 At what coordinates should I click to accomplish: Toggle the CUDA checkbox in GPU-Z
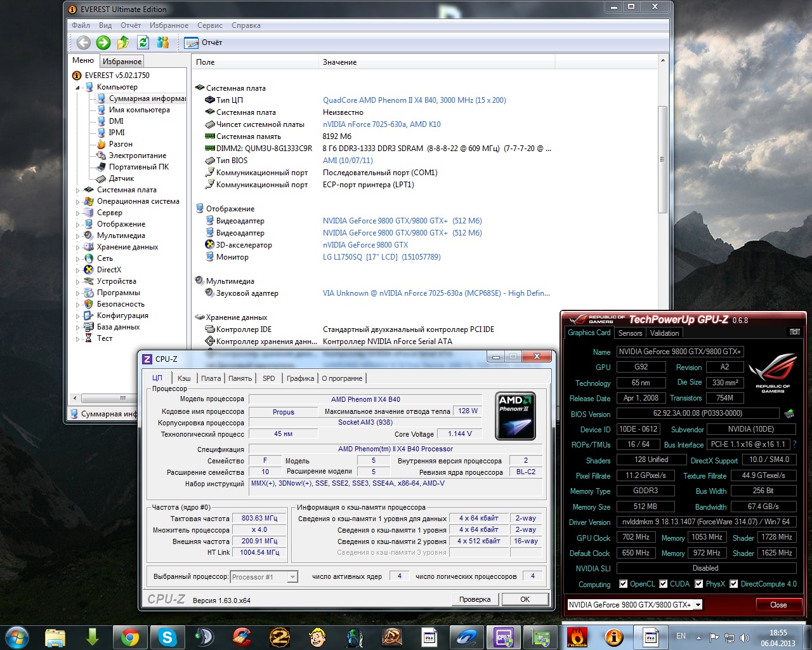tap(664, 584)
